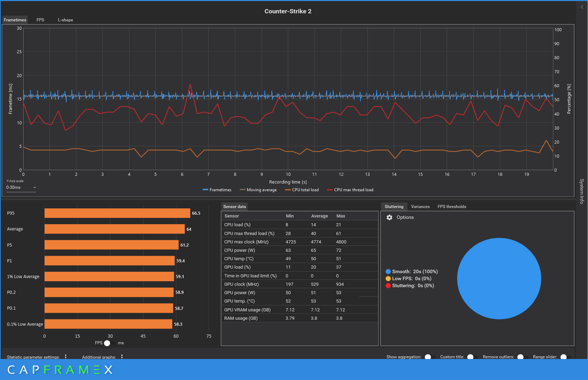The width and height of the screenshot is (588, 380).
Task: Enable the Range slider switch
Action: tap(566, 357)
